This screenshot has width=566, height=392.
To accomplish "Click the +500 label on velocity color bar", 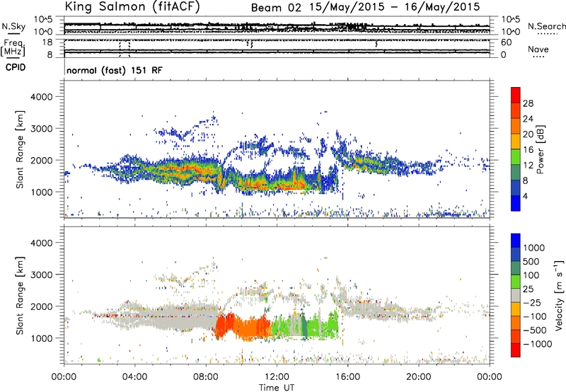I will point(531,262).
